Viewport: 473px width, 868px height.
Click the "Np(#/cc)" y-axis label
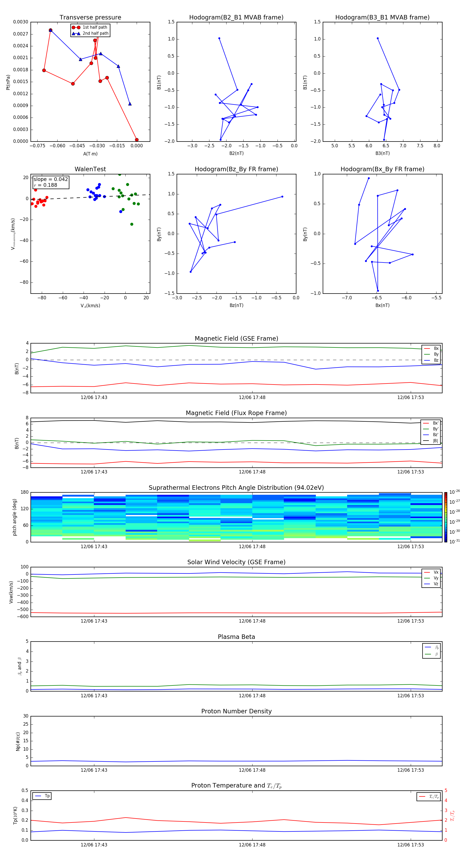click(18, 741)
